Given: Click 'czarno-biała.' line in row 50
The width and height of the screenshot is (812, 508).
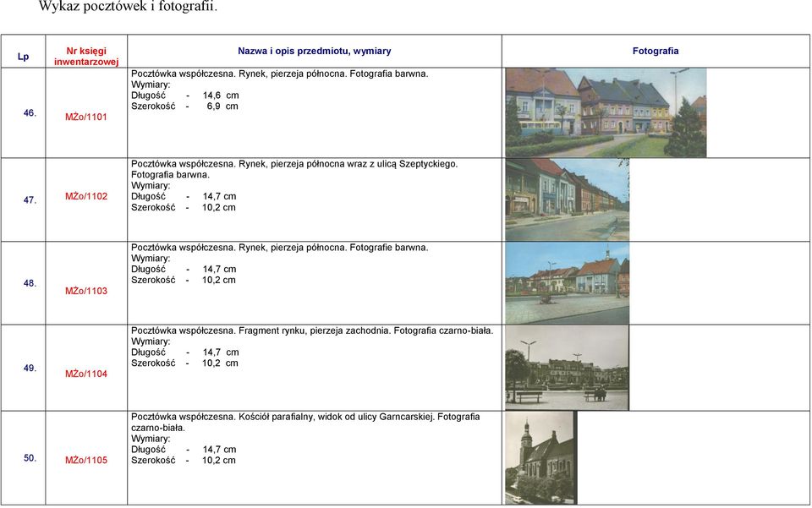Looking at the screenshot, I should tap(158, 428).
